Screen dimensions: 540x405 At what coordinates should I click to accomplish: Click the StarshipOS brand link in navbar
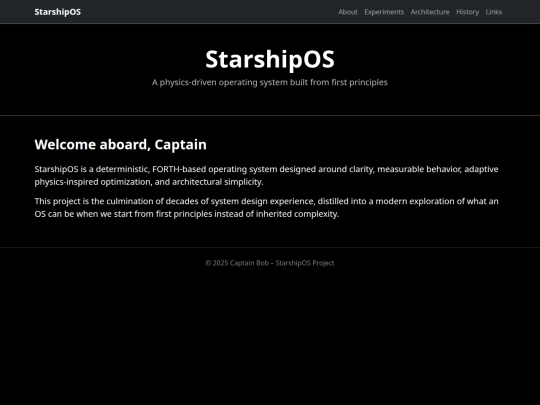pyautogui.click(x=58, y=12)
